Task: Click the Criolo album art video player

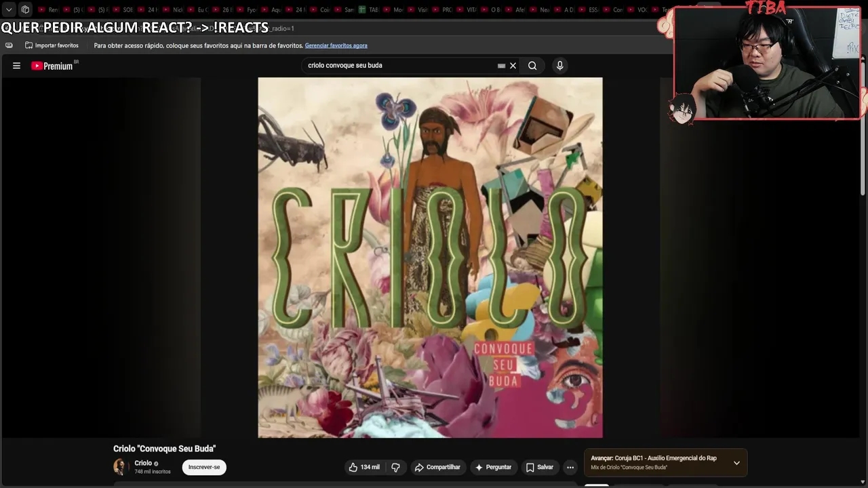Action: pos(430,258)
